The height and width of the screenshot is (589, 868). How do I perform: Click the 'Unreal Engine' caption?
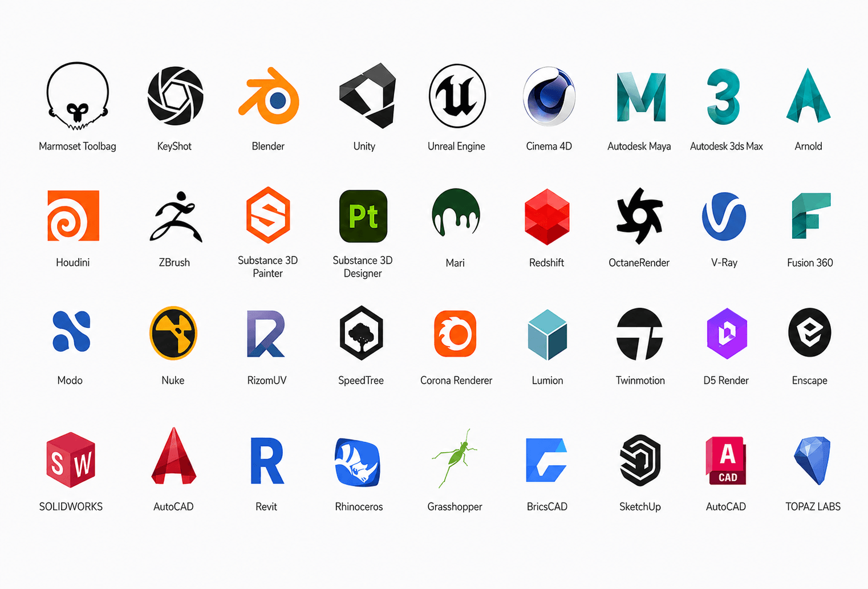click(456, 147)
